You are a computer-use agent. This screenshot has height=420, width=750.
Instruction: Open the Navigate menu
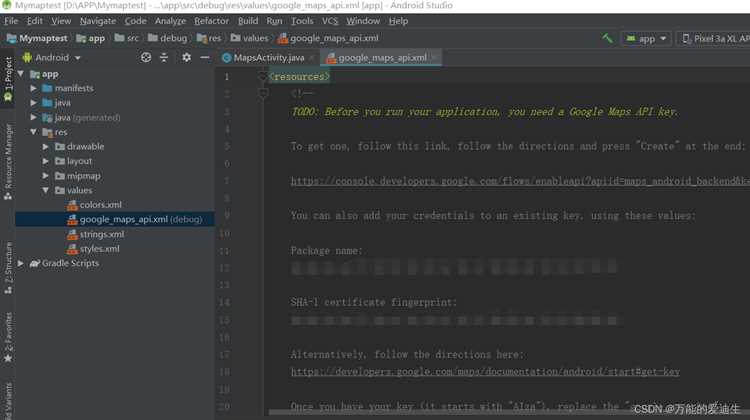(98, 21)
